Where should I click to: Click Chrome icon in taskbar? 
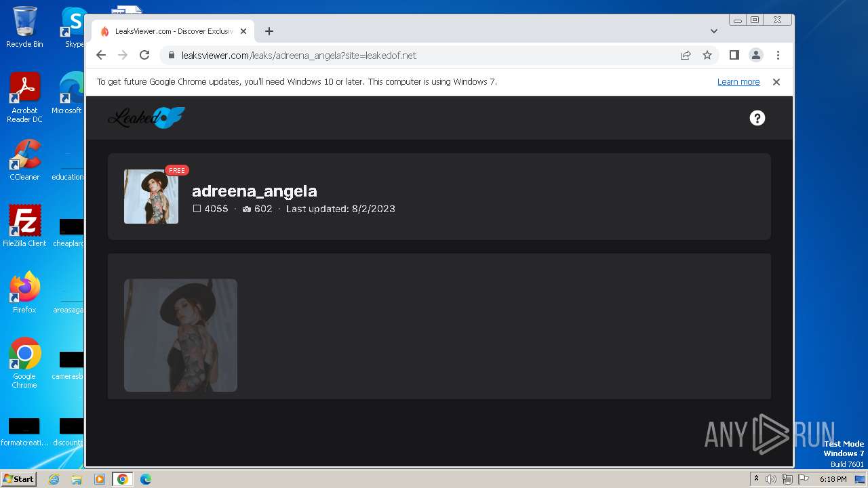click(x=122, y=479)
